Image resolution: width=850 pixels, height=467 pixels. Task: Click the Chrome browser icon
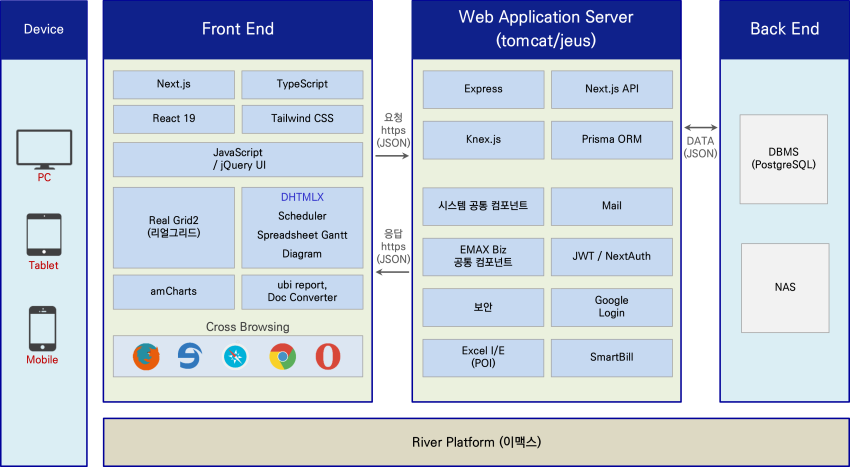pyautogui.click(x=282, y=356)
